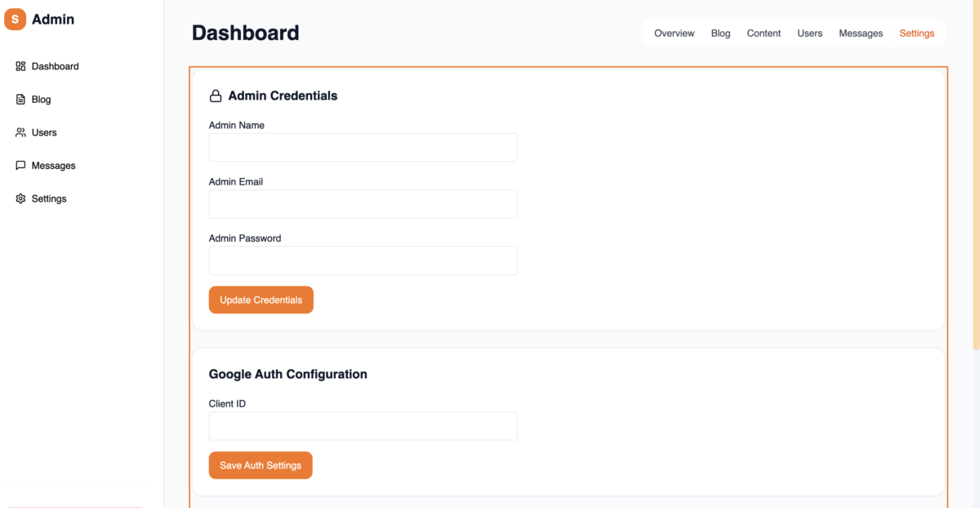This screenshot has height=508, width=980.
Task: Click the Blog document icon in sidebar
Action: click(x=20, y=99)
